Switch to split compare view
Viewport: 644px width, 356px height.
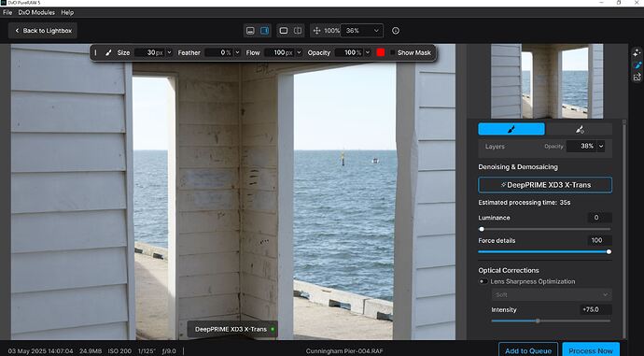[x=298, y=31]
